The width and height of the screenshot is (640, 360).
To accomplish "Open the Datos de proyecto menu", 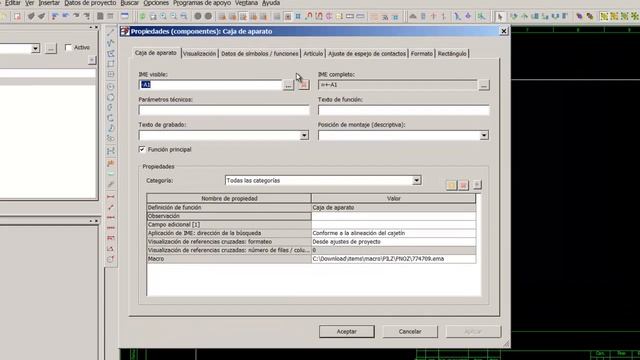I will [90, 3].
